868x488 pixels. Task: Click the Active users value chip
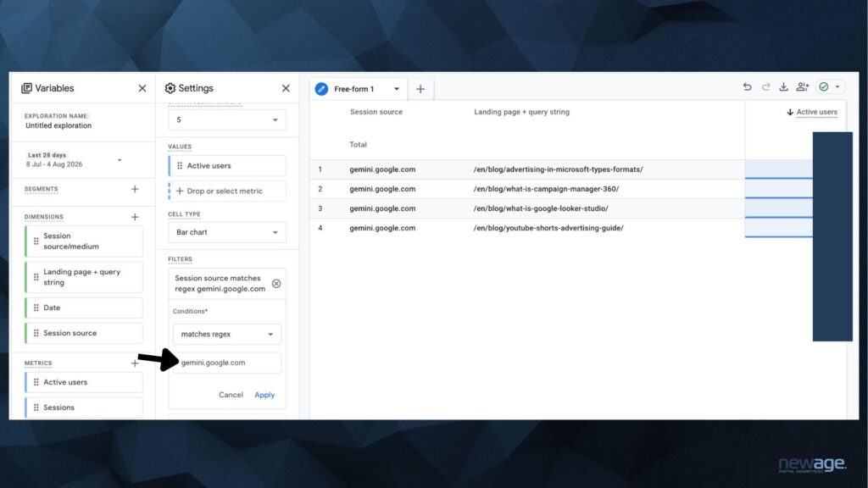227,166
